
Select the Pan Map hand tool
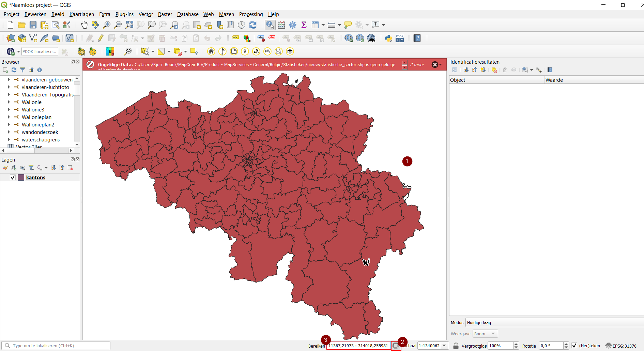tap(84, 25)
